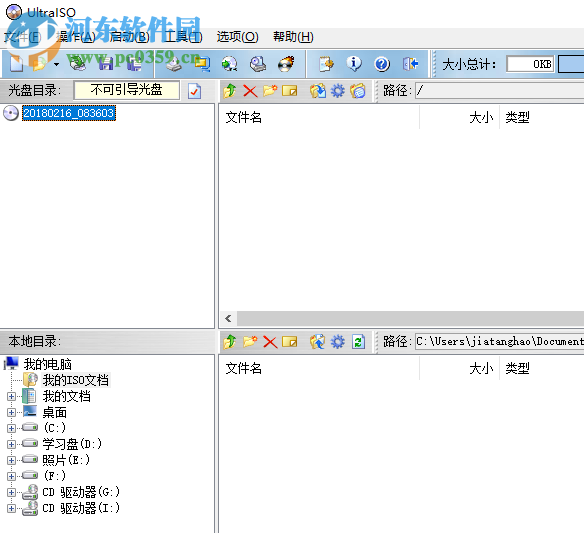This screenshot has width=584, height=533.
Task: Open the 选项(O) menu
Action: [238, 37]
